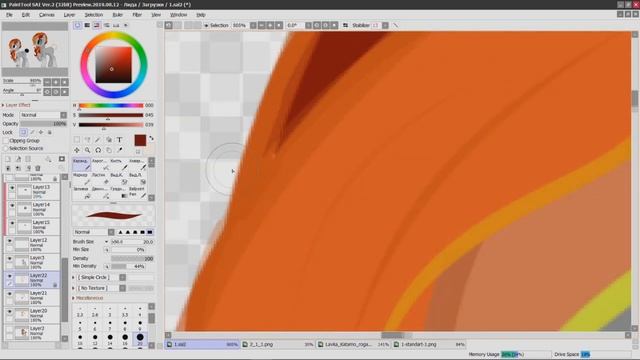Select the Rotate view tool
This screenshot has width=640, height=360.
point(98,150)
